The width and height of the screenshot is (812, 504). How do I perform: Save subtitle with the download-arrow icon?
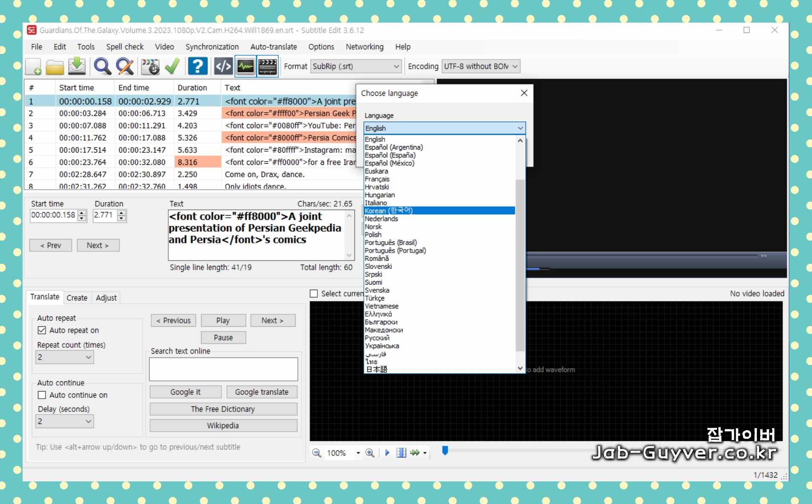point(77,66)
